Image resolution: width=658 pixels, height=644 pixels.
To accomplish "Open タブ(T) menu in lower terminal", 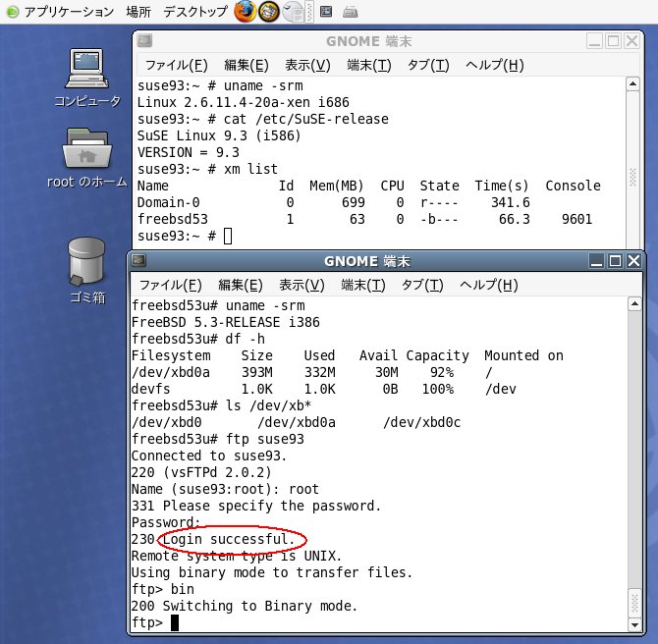I will 422,286.
